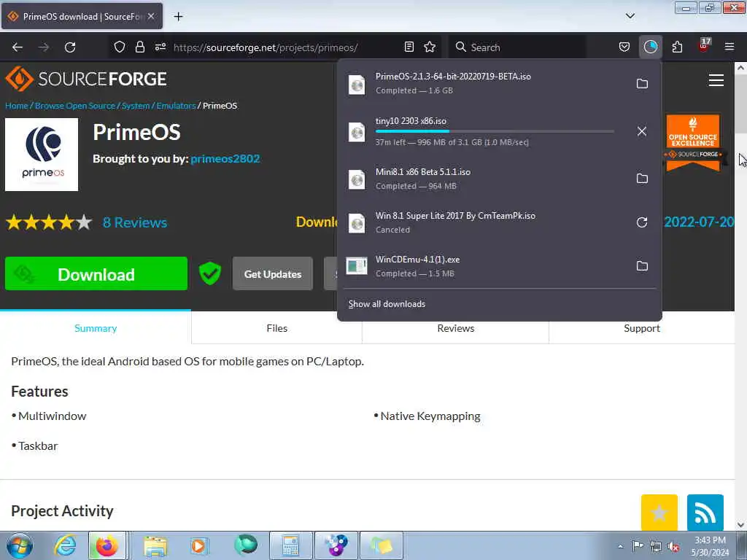The height and width of the screenshot is (560, 747).
Task: Click the green shield security badge
Action: (x=209, y=273)
